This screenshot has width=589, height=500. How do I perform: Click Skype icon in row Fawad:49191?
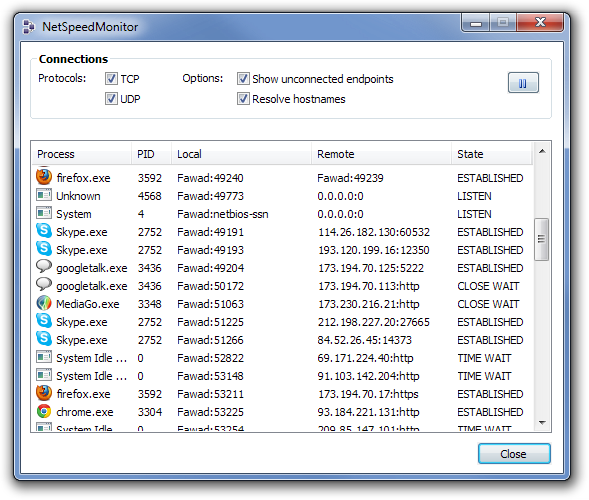pyautogui.click(x=44, y=231)
